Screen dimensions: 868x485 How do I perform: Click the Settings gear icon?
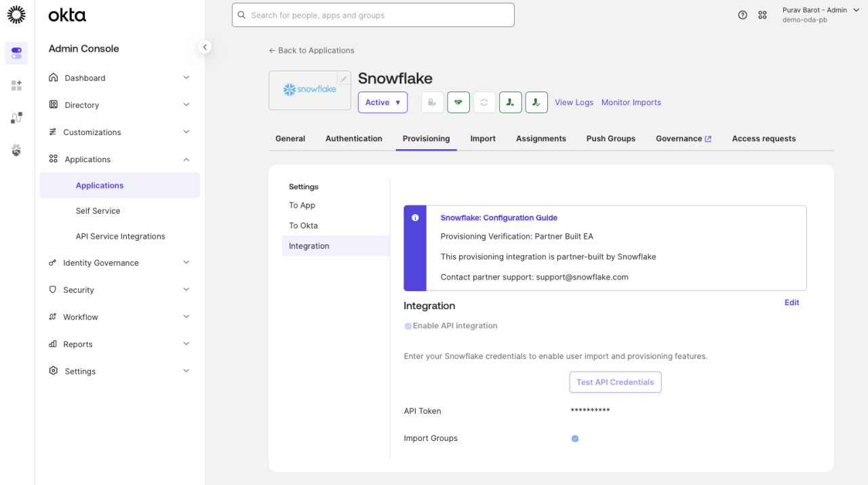[54, 371]
